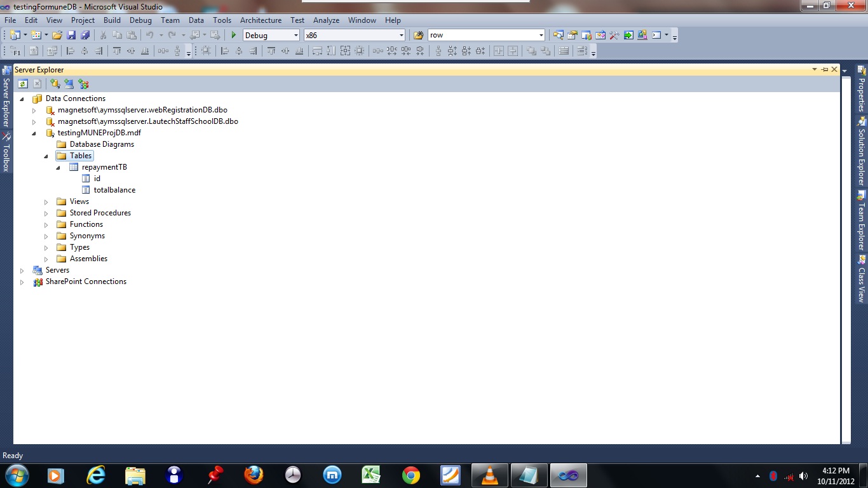Select the 'totalbalance' column node

coord(114,190)
